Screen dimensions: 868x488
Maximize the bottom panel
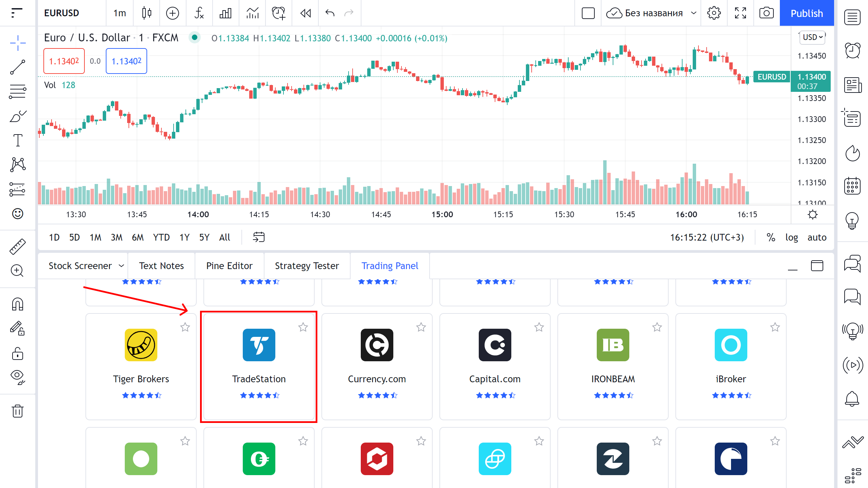click(x=817, y=266)
